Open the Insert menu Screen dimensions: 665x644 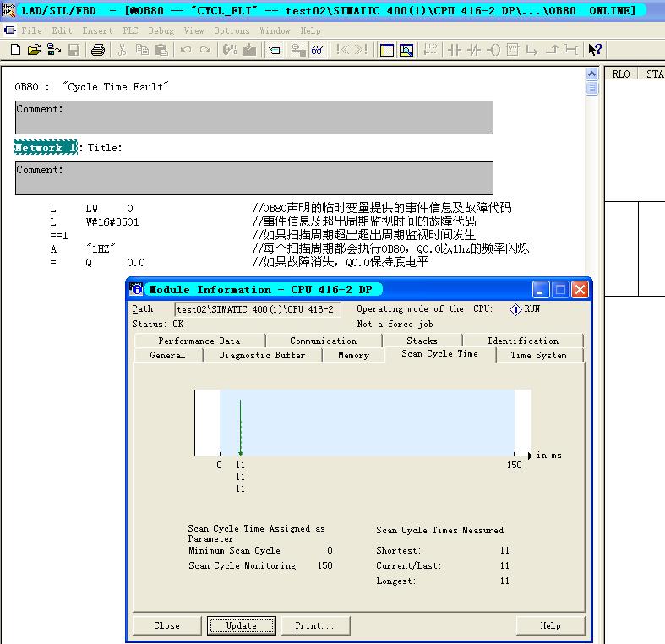pos(97,31)
